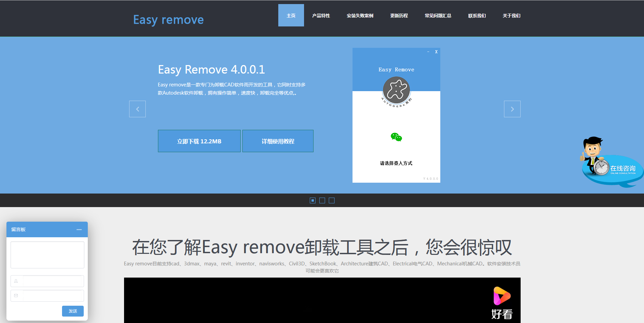
Task: Focus the email field with envelope icon
Action: [47, 296]
